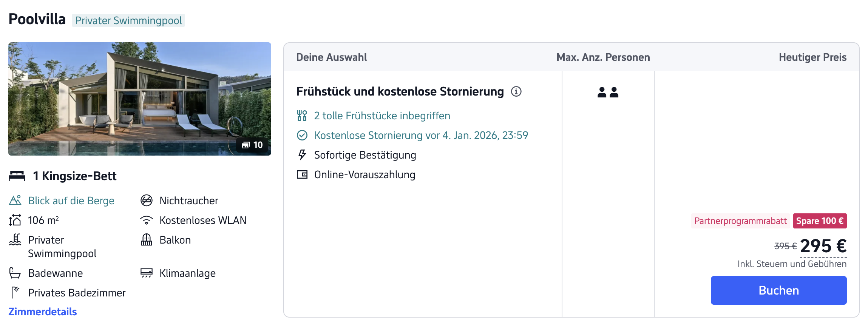Image resolution: width=868 pixels, height=324 pixels.
Task: Click the breakfast cutlery icon
Action: point(302,116)
